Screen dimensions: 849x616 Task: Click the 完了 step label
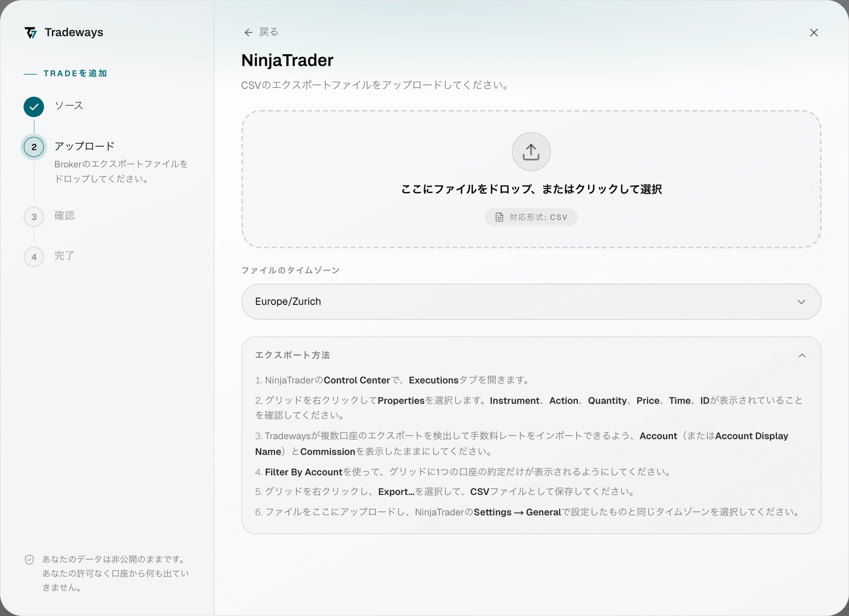click(65, 256)
